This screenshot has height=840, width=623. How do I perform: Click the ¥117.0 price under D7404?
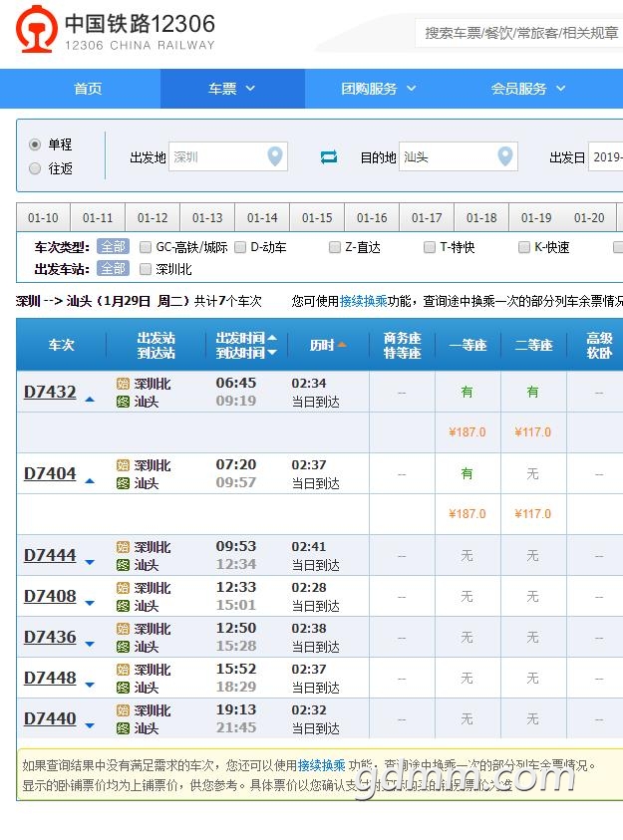[532, 514]
